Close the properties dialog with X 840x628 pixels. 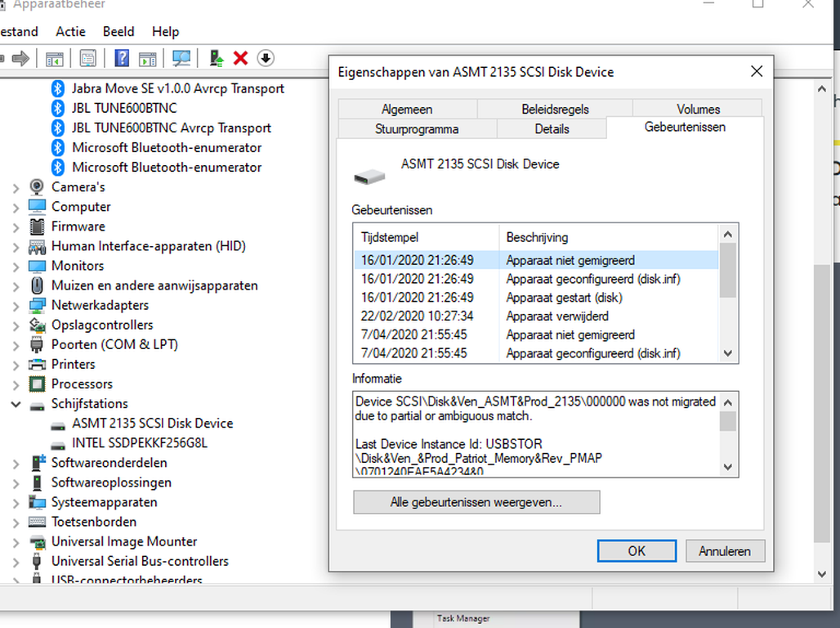(x=757, y=71)
